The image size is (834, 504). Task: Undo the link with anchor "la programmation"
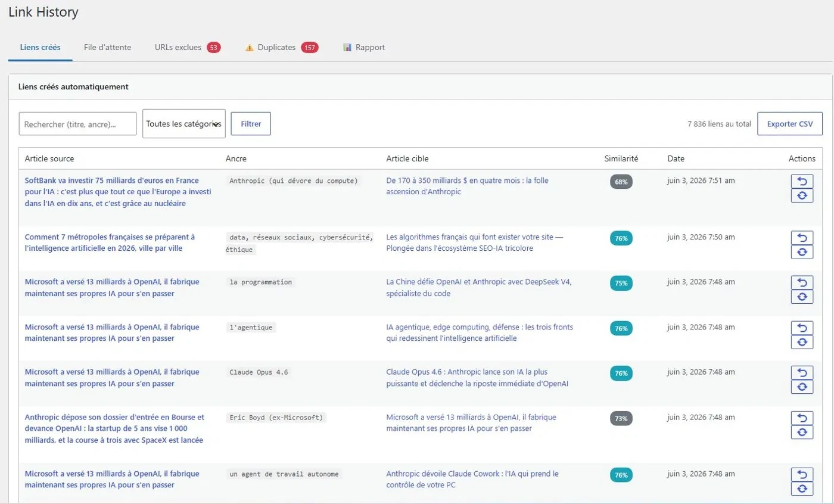pyautogui.click(x=802, y=283)
